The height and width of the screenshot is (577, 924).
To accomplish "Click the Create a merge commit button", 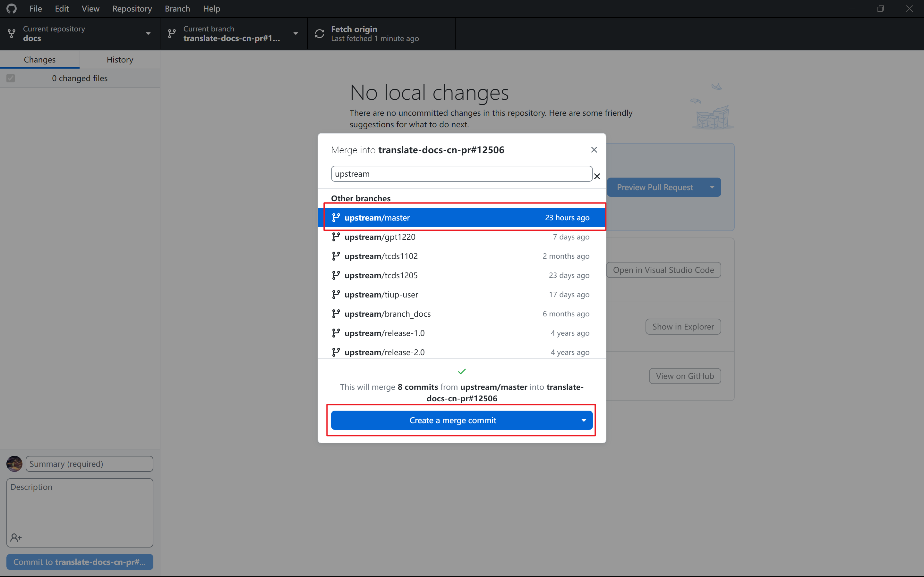I will tap(452, 420).
